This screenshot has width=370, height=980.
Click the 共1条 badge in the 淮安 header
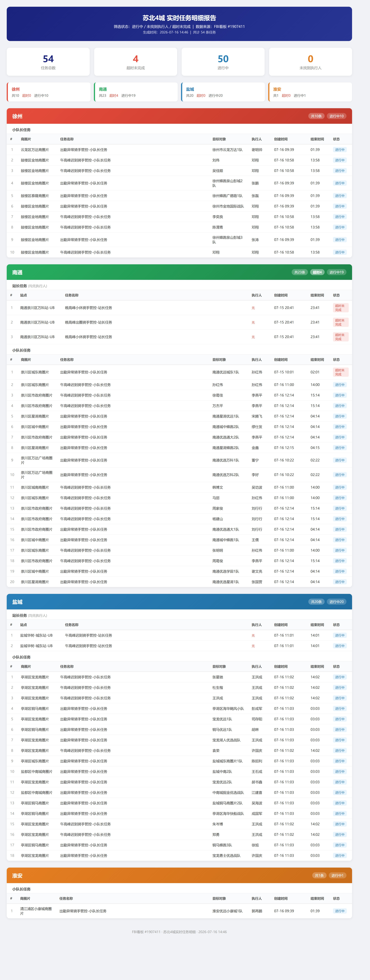(x=319, y=875)
